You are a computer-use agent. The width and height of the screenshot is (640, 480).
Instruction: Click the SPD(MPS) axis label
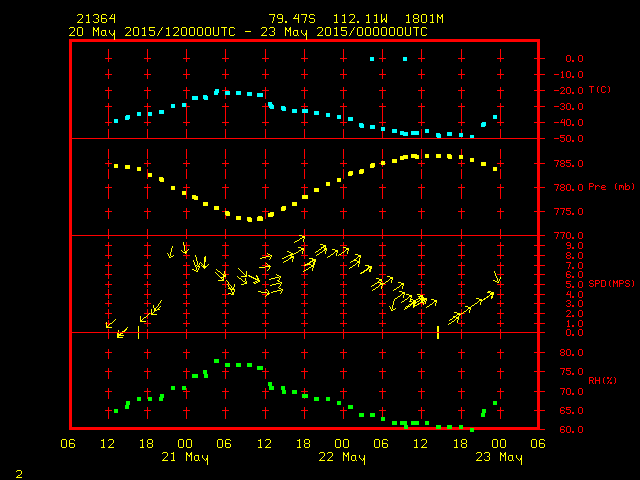click(x=611, y=284)
